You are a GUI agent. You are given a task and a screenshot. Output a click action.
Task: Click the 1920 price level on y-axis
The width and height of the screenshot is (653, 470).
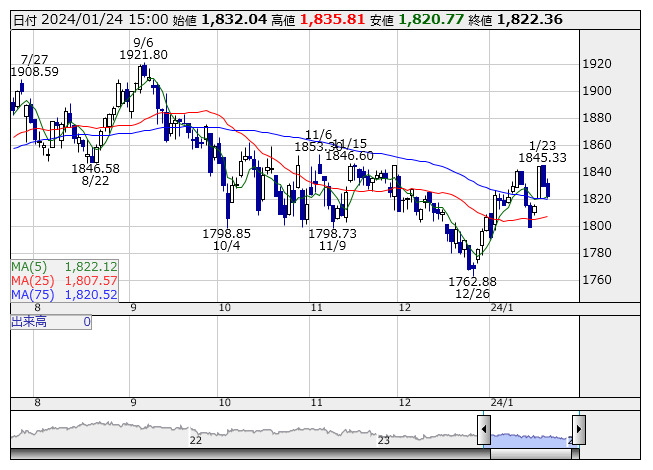coord(597,64)
